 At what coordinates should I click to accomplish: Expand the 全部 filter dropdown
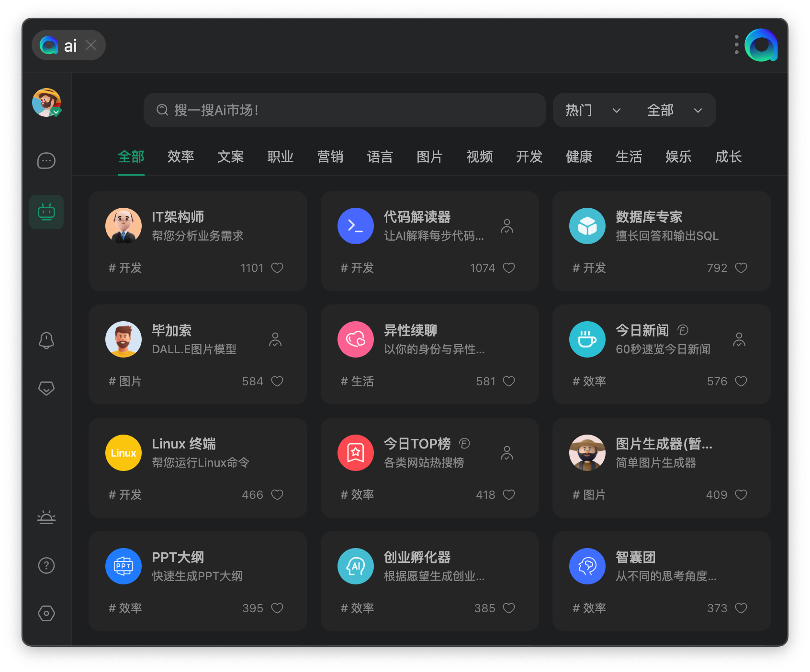pos(674,110)
